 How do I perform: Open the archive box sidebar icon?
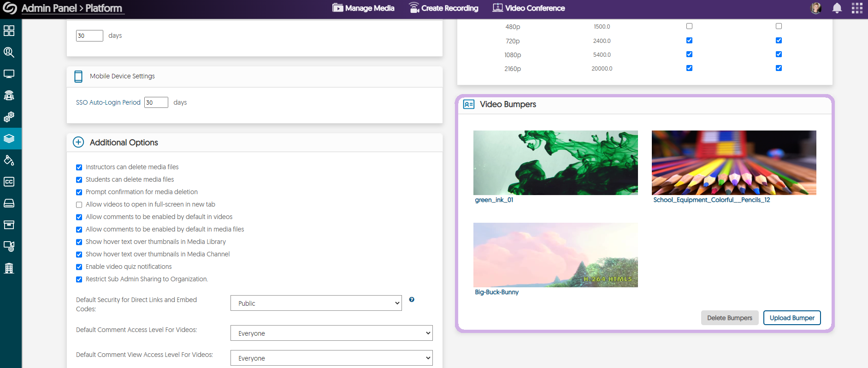pyautogui.click(x=9, y=225)
